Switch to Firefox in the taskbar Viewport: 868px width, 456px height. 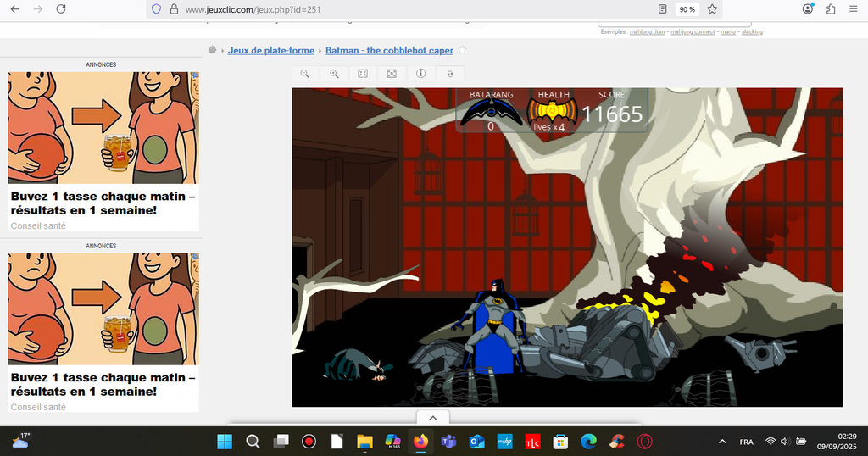click(420, 442)
